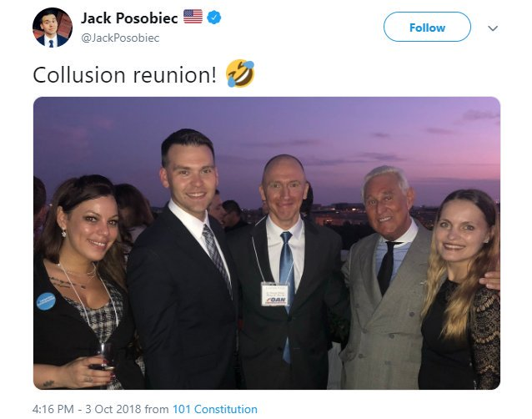Click the rolling laughing emoji in tweet
This screenshot has height=419, width=532.
(240, 73)
